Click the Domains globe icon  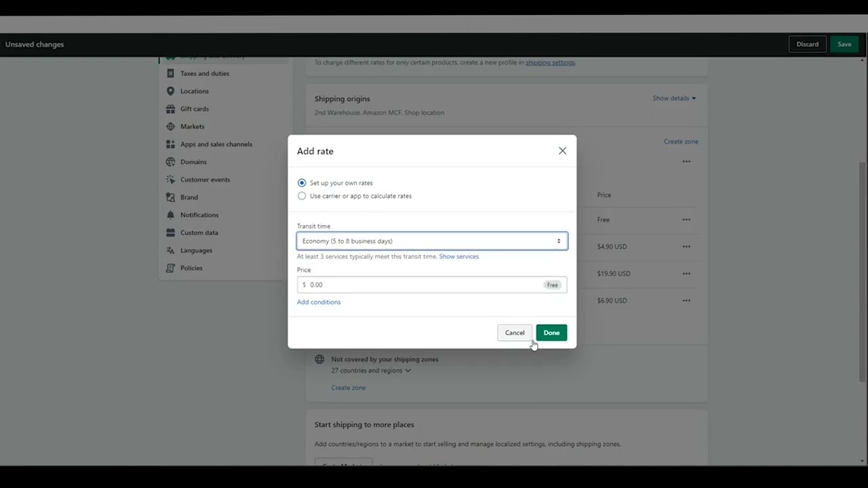click(x=170, y=162)
